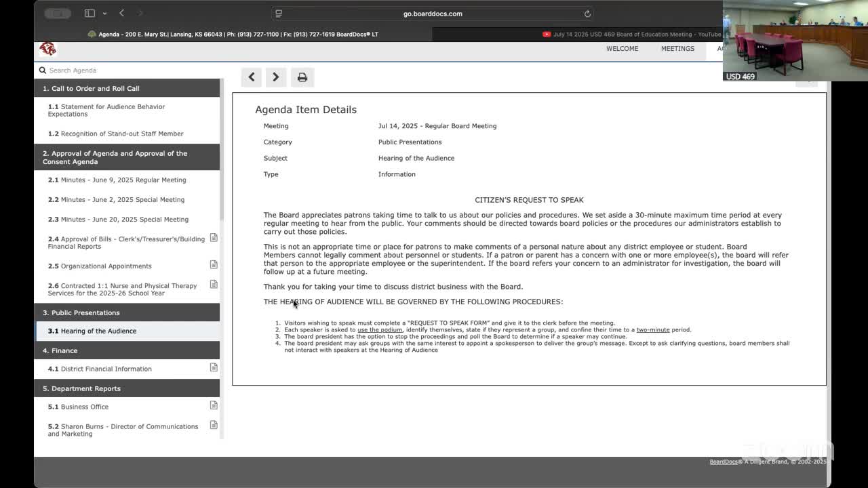Click the 'Public Presentations' category value

point(410,142)
